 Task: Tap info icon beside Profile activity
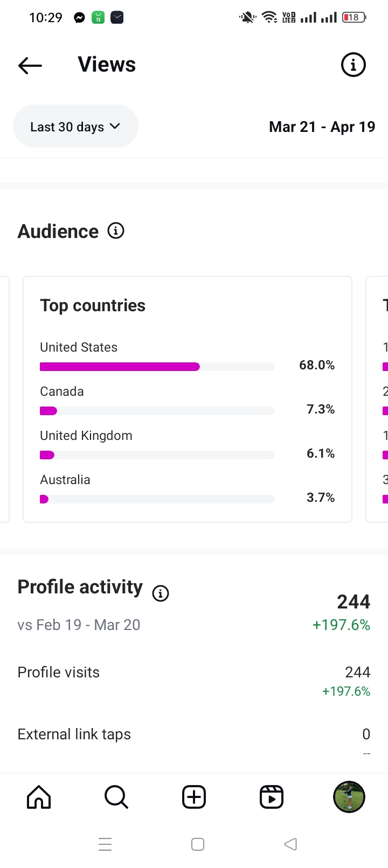[x=161, y=593]
